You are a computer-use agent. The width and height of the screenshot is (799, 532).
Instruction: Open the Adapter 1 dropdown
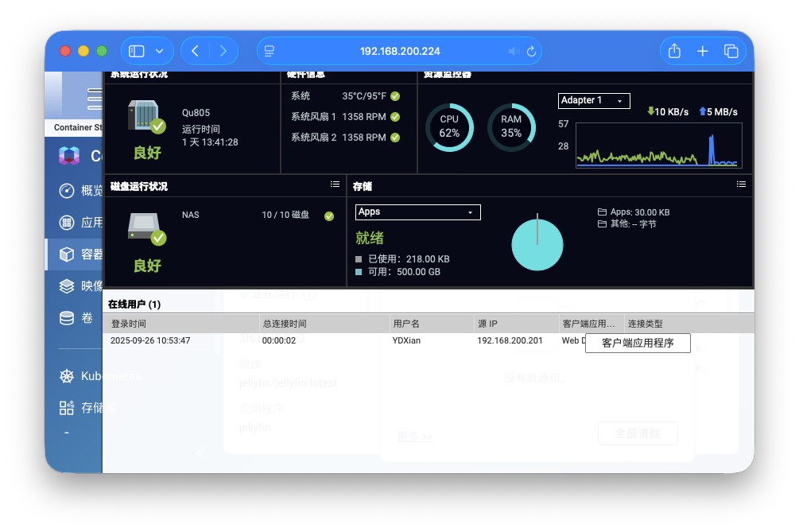pos(593,100)
